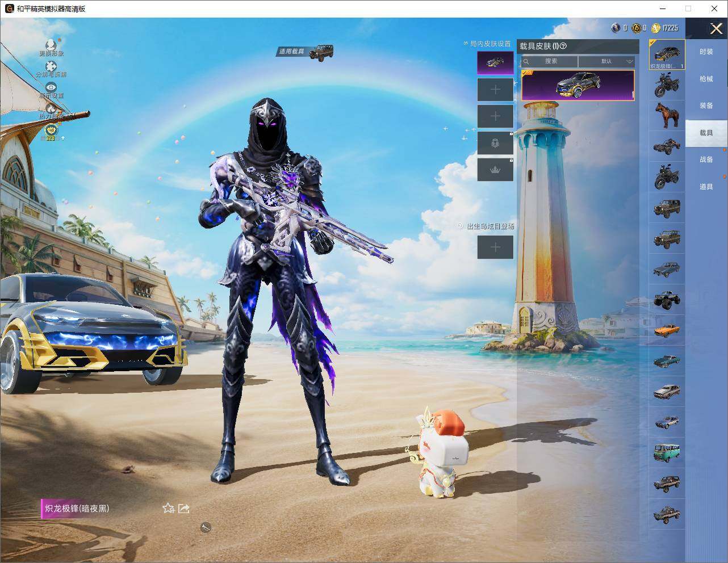The image size is (728, 563).
Task: Select the 炽龙极锋 sports car vehicle category
Action: click(x=667, y=54)
